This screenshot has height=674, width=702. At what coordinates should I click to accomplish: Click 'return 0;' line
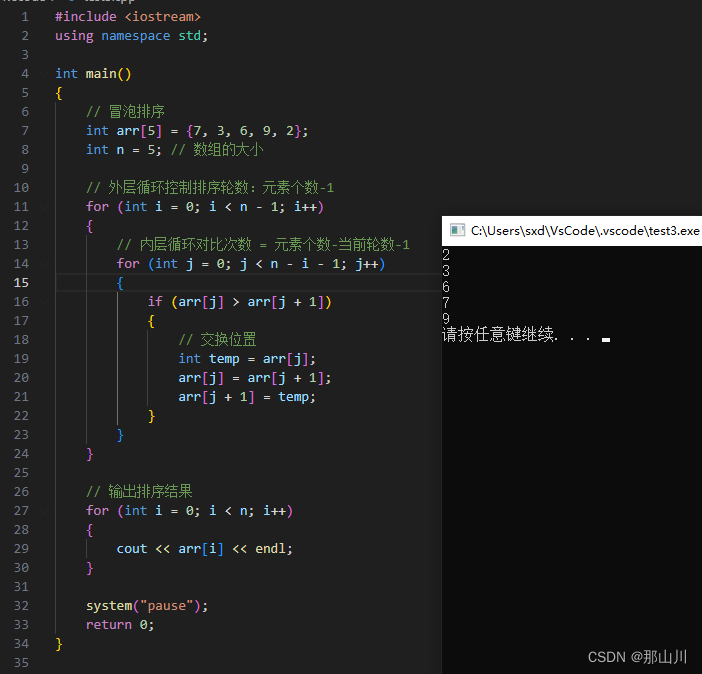[120, 625]
